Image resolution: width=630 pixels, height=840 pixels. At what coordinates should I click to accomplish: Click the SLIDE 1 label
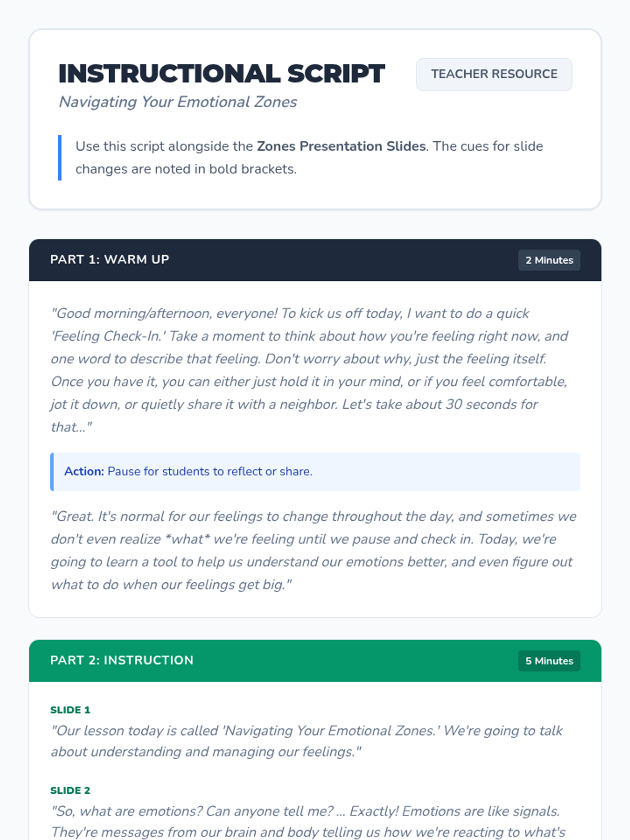point(70,710)
